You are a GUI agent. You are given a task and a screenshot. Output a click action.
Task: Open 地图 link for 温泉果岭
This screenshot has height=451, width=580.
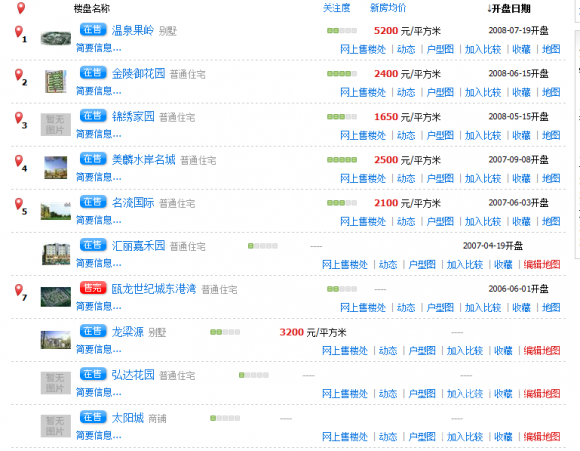click(x=551, y=49)
